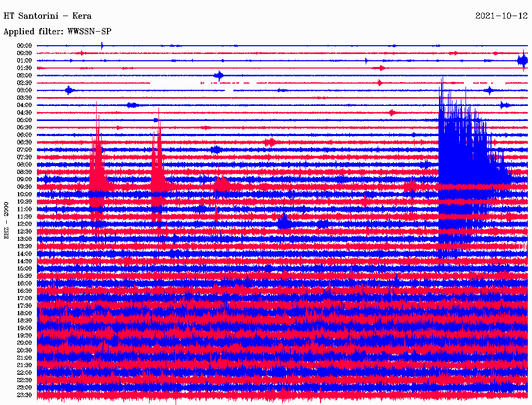Click the 10:00 time label

(x=24, y=194)
